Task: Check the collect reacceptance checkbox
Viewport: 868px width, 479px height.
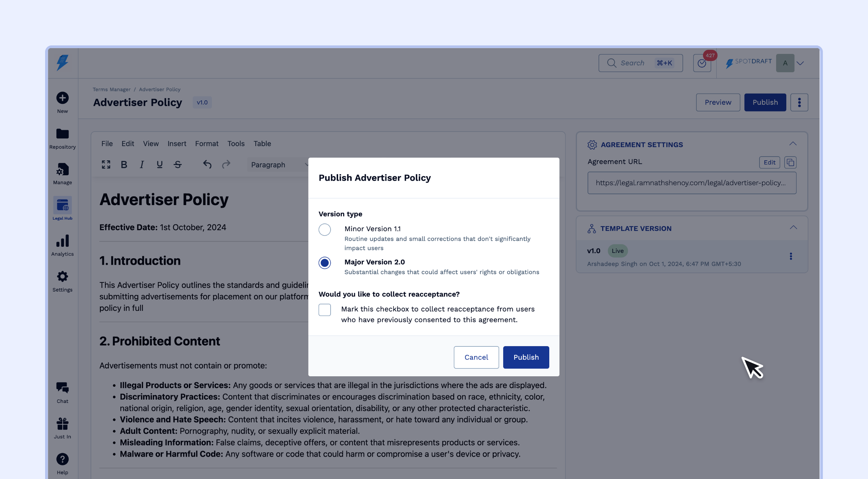Action: pyautogui.click(x=324, y=310)
